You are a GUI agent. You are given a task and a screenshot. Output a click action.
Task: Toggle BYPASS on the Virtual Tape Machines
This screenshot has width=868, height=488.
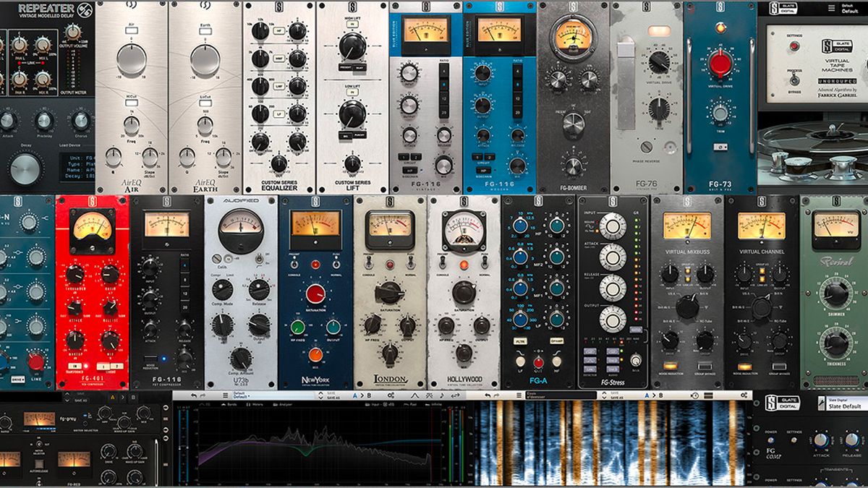click(794, 81)
